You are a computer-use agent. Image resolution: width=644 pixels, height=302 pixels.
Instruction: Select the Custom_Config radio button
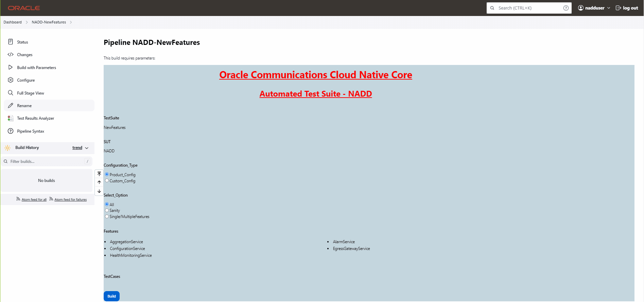[107, 181]
